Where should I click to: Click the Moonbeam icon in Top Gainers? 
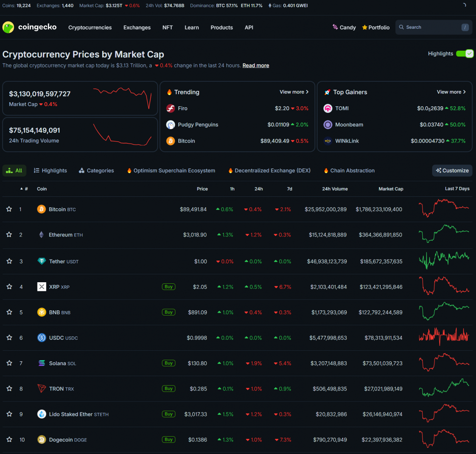pyautogui.click(x=328, y=125)
